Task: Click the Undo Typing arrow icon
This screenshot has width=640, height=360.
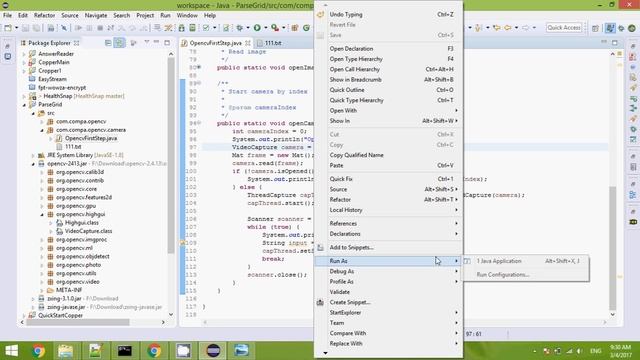Action: coord(320,14)
